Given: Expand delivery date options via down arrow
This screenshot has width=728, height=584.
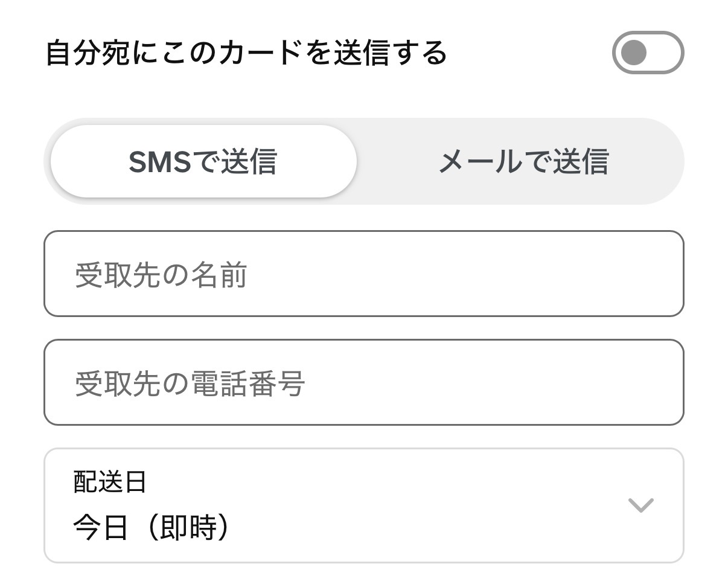Looking at the screenshot, I should tap(640, 505).
